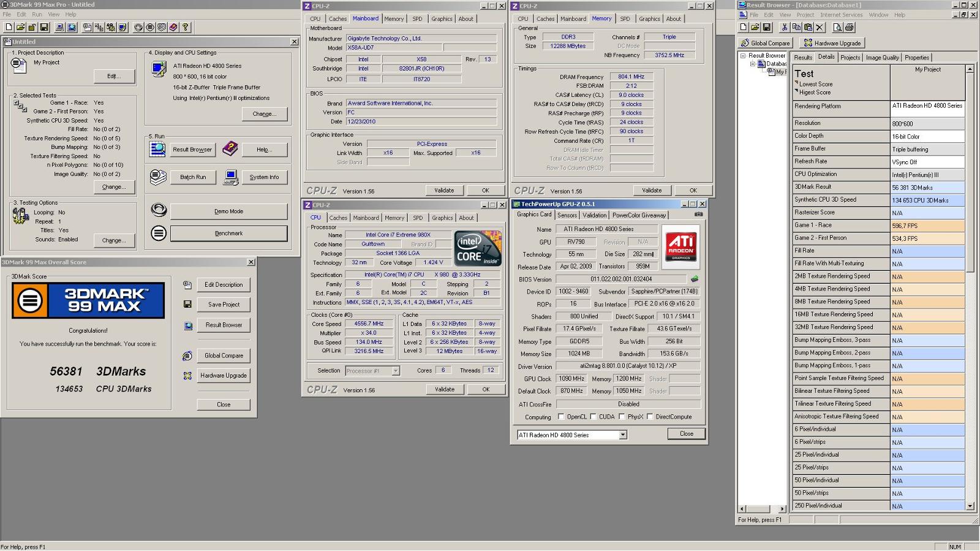Click Open folder icon in Result Browser toolbar

click(x=755, y=27)
